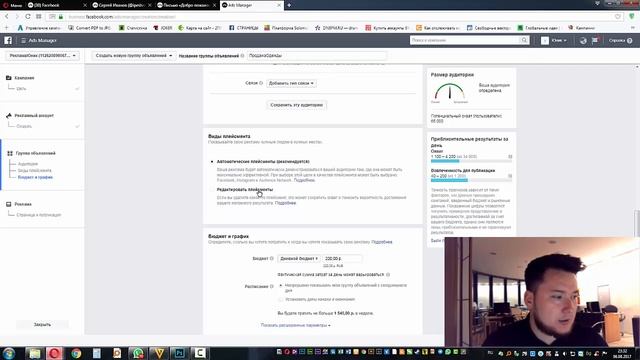Click the search magnifier icon in header

pyautogui.click(x=524, y=40)
